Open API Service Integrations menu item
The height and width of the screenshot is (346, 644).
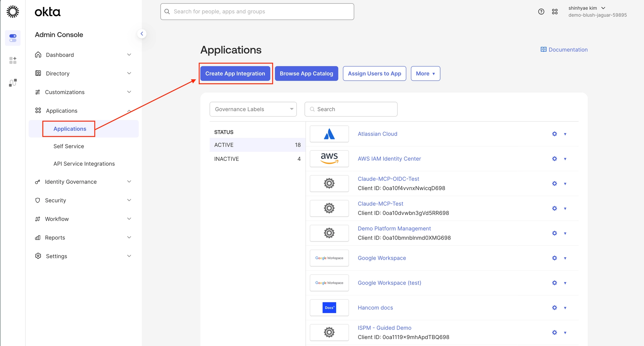pyautogui.click(x=84, y=164)
